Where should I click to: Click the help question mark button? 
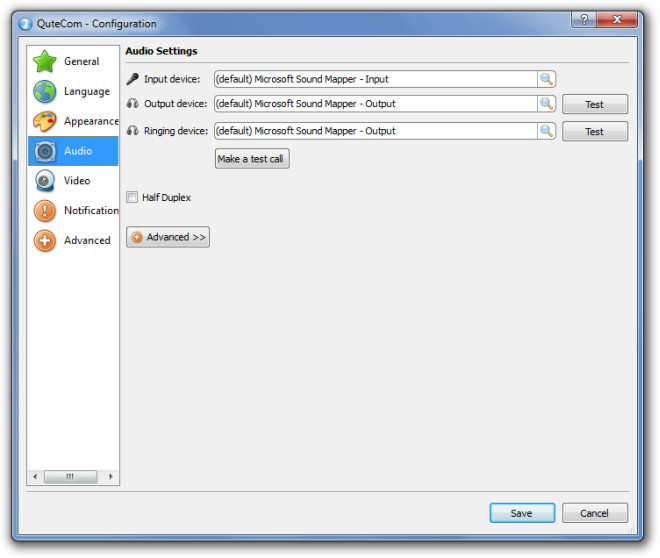coord(584,19)
